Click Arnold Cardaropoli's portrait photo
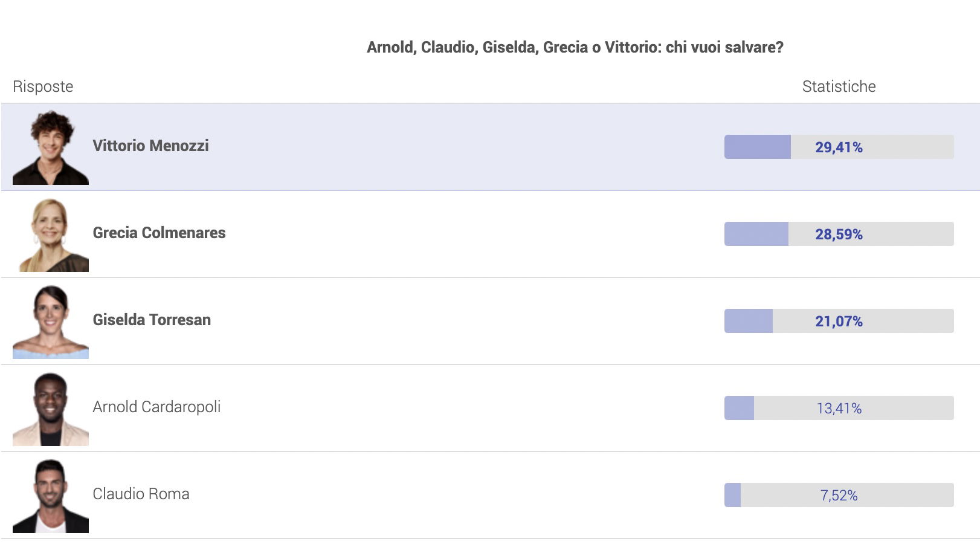The width and height of the screenshot is (980, 550). [51, 408]
